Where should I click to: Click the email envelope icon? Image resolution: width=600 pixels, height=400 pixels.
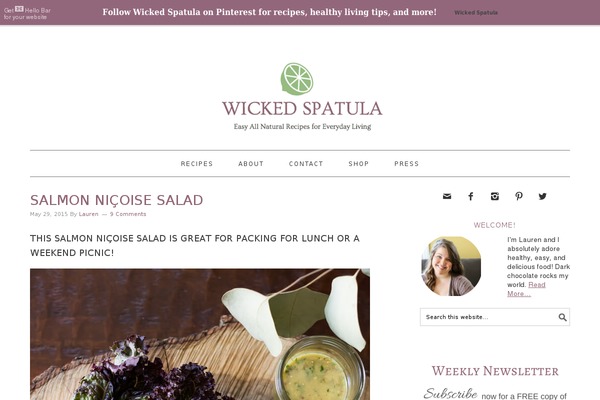click(x=447, y=196)
